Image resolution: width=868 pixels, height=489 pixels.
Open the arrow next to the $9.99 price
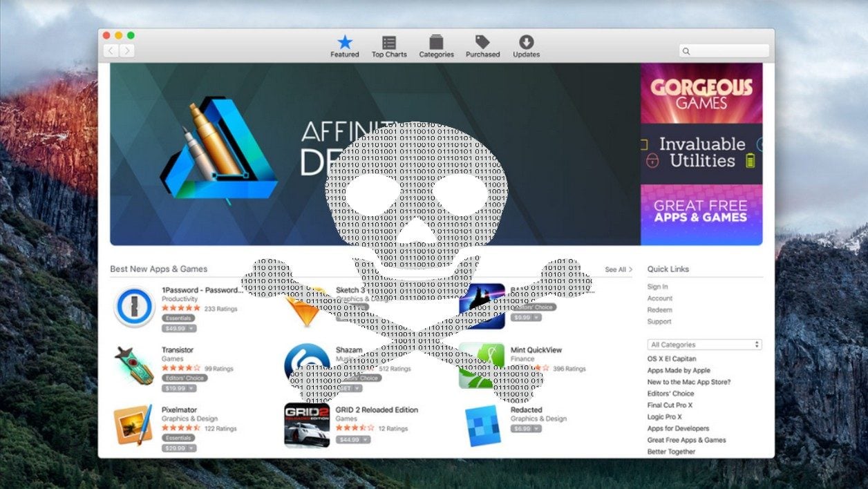[537, 318]
